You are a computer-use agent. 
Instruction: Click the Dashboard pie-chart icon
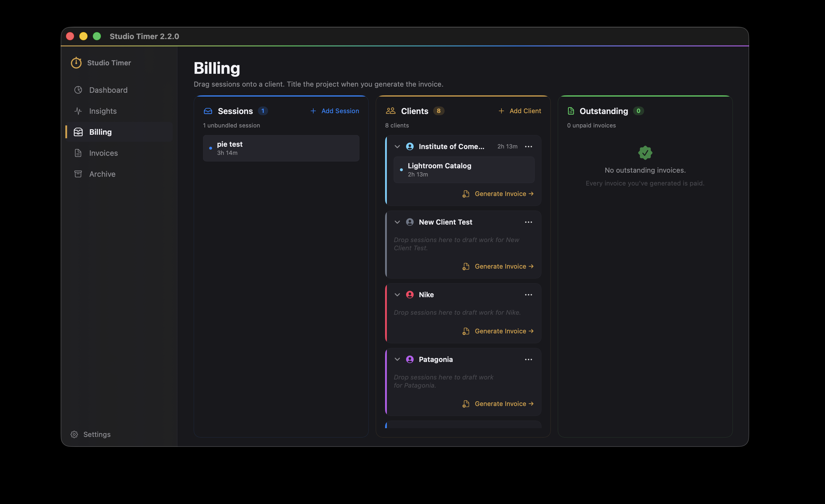tap(78, 90)
